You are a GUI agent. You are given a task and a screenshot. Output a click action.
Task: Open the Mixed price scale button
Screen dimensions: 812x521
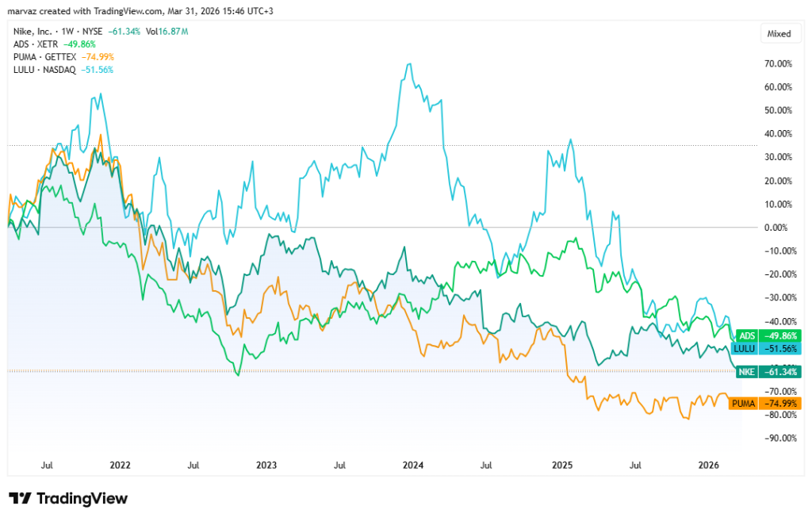779,34
